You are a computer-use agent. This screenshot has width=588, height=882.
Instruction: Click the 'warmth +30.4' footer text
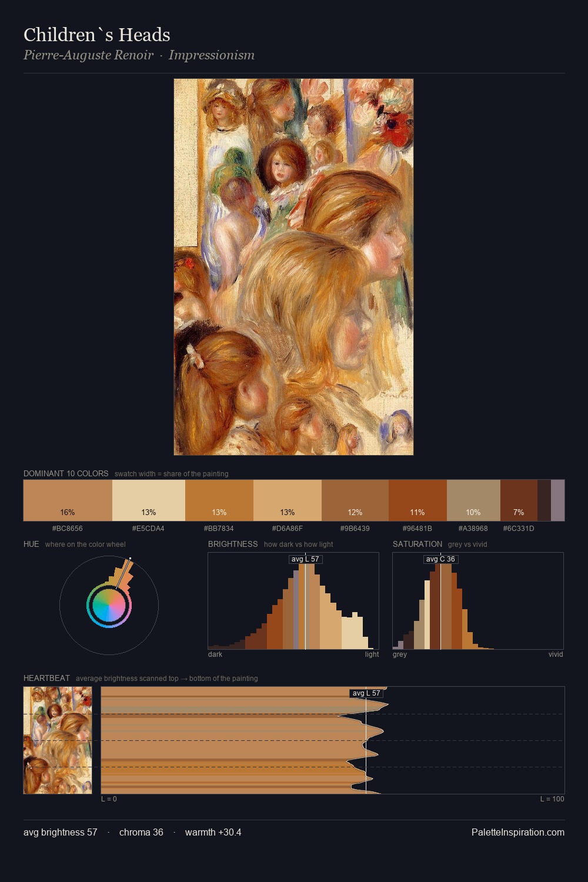coord(213,832)
